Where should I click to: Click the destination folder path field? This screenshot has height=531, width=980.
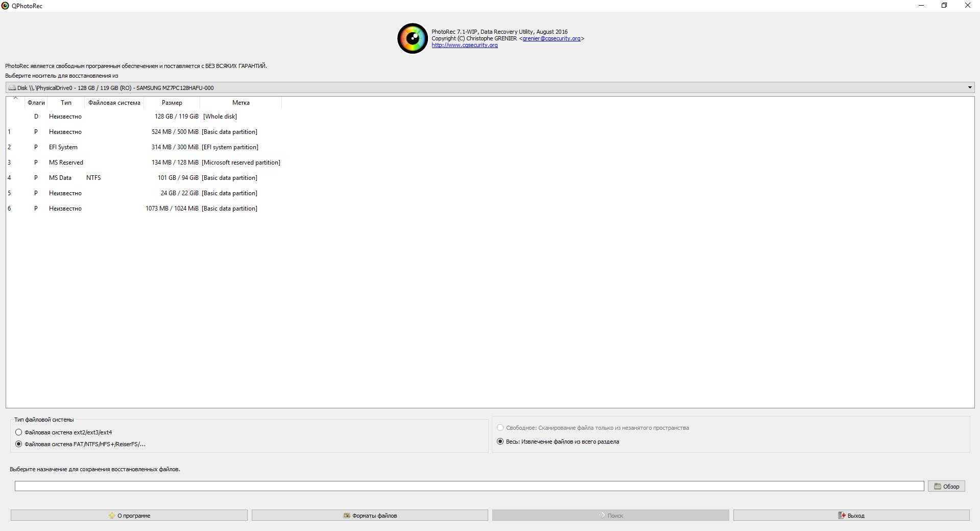point(469,486)
